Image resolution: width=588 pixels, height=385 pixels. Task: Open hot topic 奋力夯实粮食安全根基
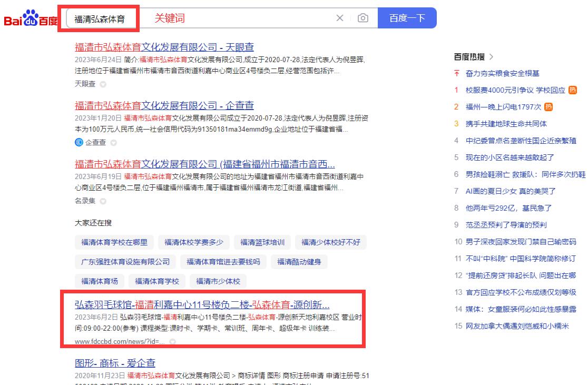pyautogui.click(x=502, y=74)
